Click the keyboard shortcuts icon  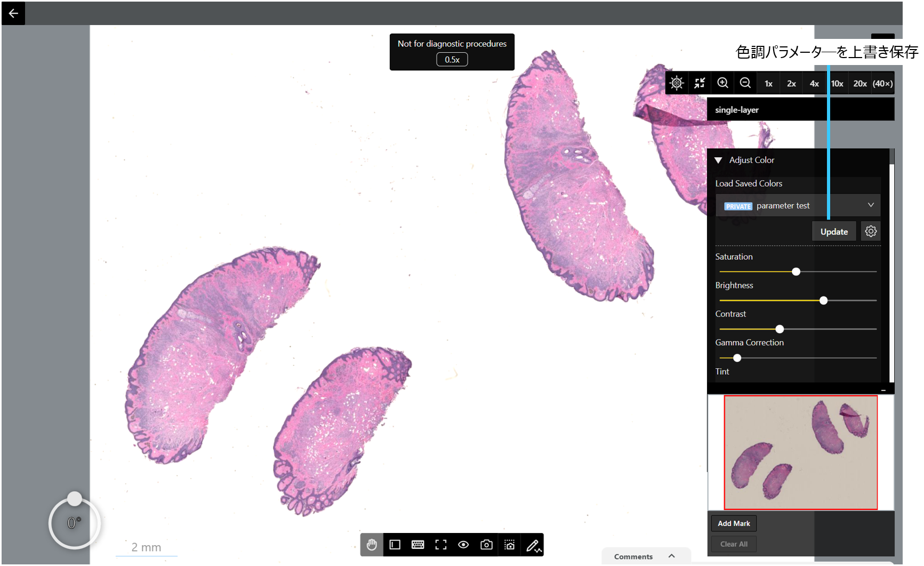click(418, 545)
